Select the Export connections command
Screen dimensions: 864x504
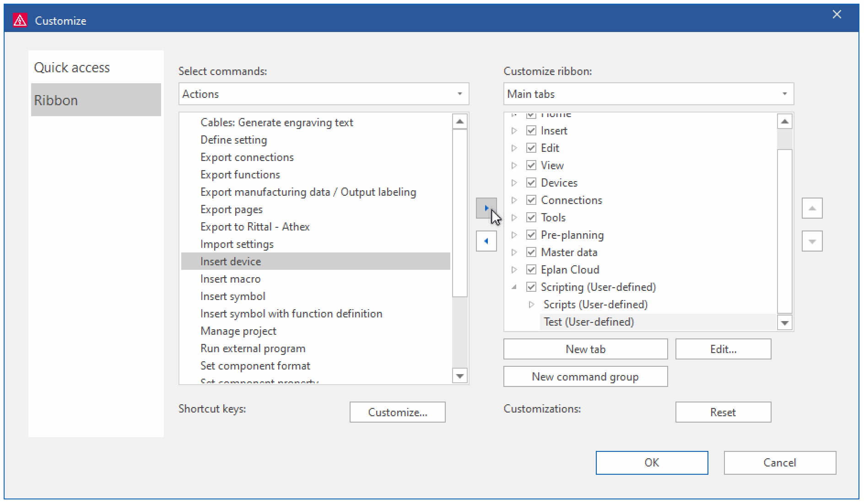(316, 157)
